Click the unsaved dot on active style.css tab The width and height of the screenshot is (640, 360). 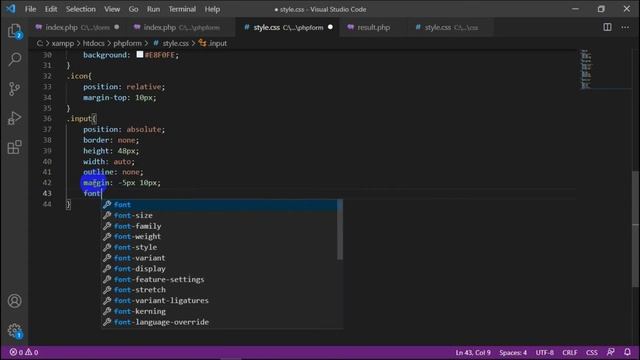[330, 27]
